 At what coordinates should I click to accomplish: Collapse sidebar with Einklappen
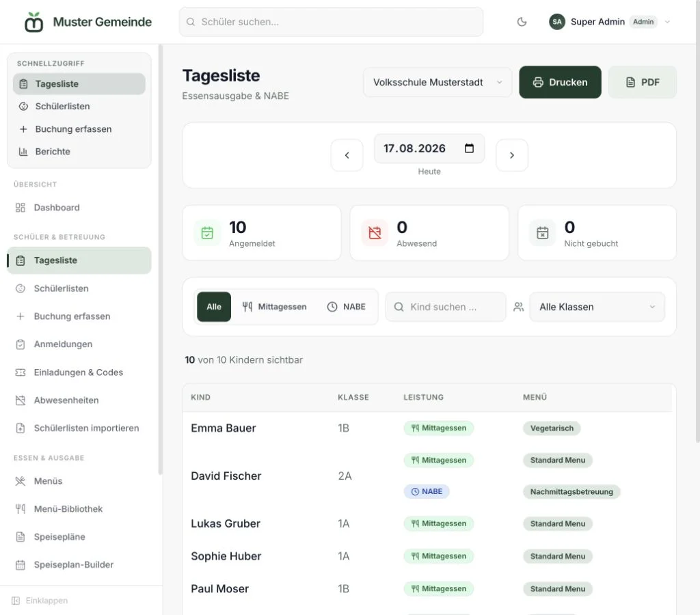[x=40, y=600]
